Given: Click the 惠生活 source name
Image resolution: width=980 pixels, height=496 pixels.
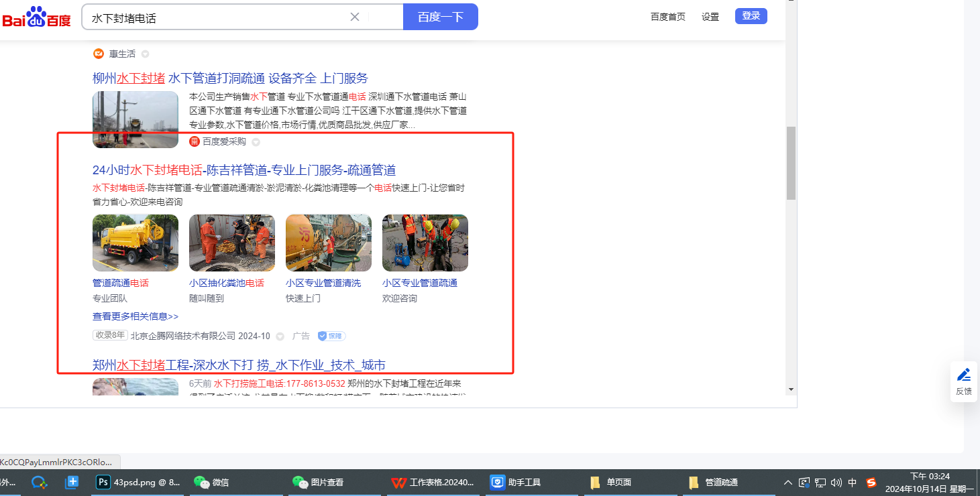Looking at the screenshot, I should pyautogui.click(x=123, y=54).
